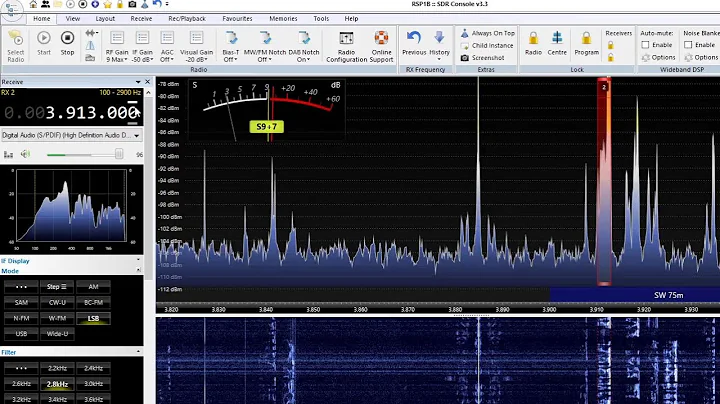Switch to the Receive tab

[x=141, y=19]
